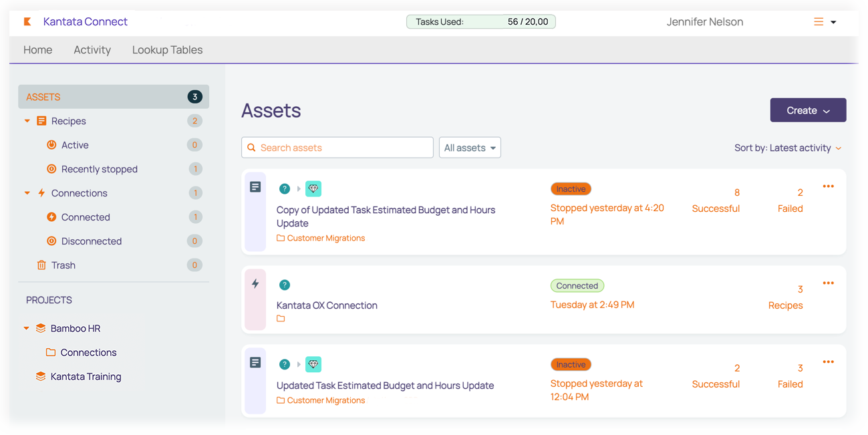Click the lightning bolt icon on Kantata OX Connection
The height and width of the screenshot is (435, 868).
click(x=255, y=284)
